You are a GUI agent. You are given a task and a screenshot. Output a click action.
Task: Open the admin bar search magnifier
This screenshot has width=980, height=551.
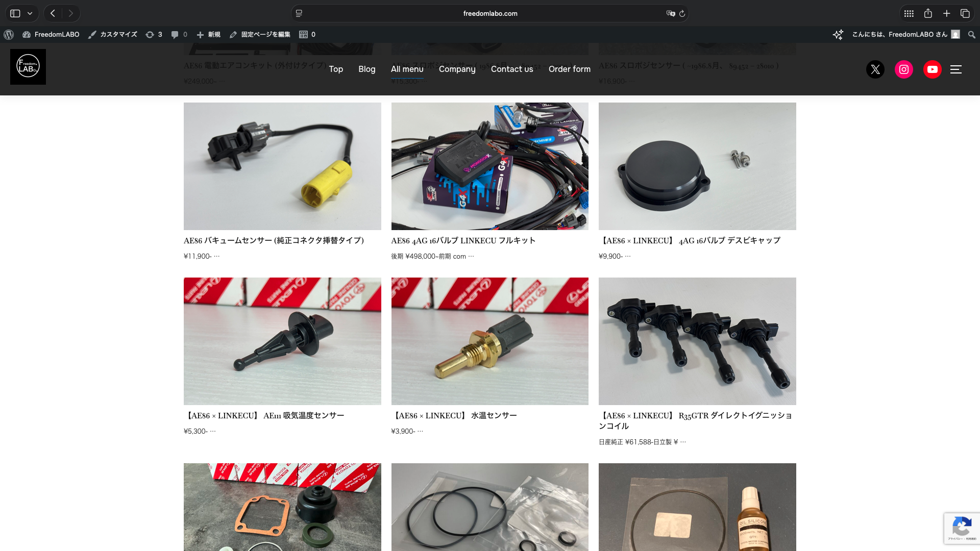(x=971, y=35)
